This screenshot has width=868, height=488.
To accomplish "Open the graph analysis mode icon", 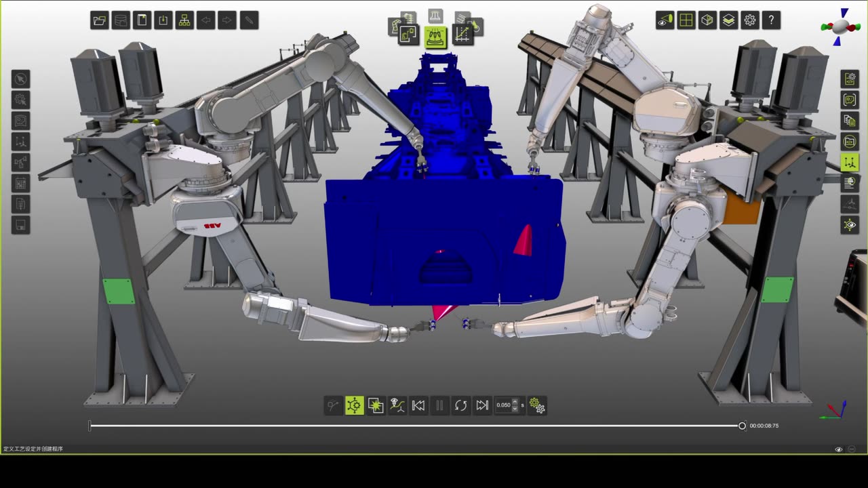I will [462, 35].
